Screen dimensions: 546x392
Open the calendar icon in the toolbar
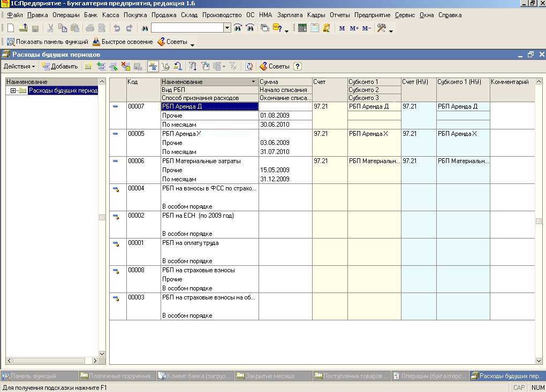click(x=314, y=28)
